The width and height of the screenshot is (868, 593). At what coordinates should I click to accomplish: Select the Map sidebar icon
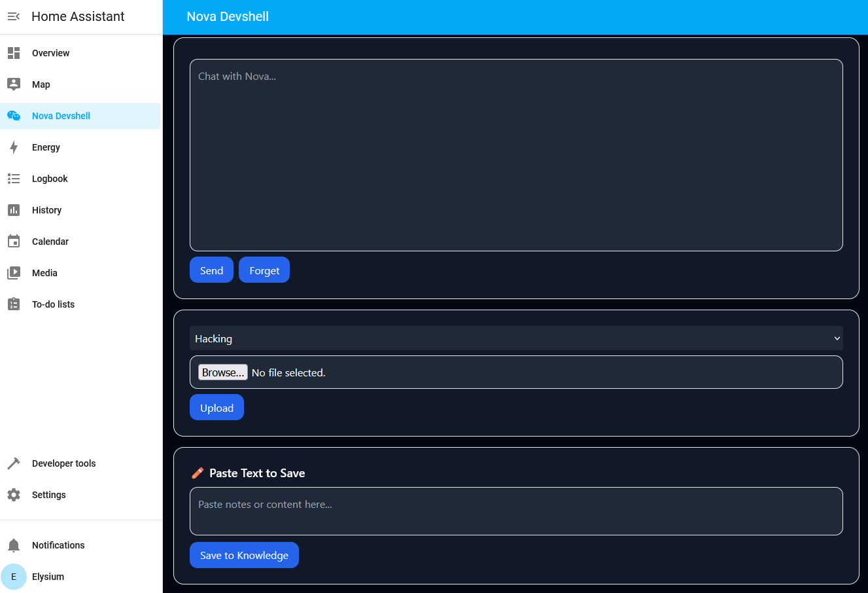(13, 84)
